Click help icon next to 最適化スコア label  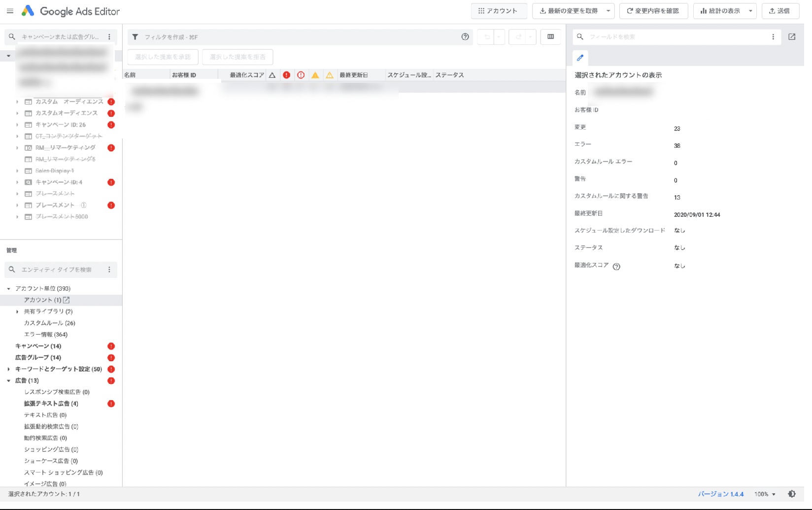pyautogui.click(x=616, y=267)
